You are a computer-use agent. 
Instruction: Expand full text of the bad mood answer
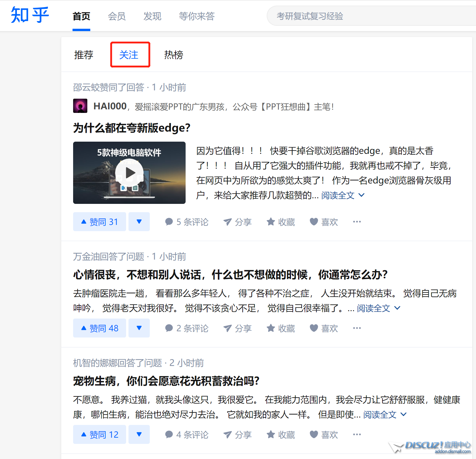click(378, 308)
